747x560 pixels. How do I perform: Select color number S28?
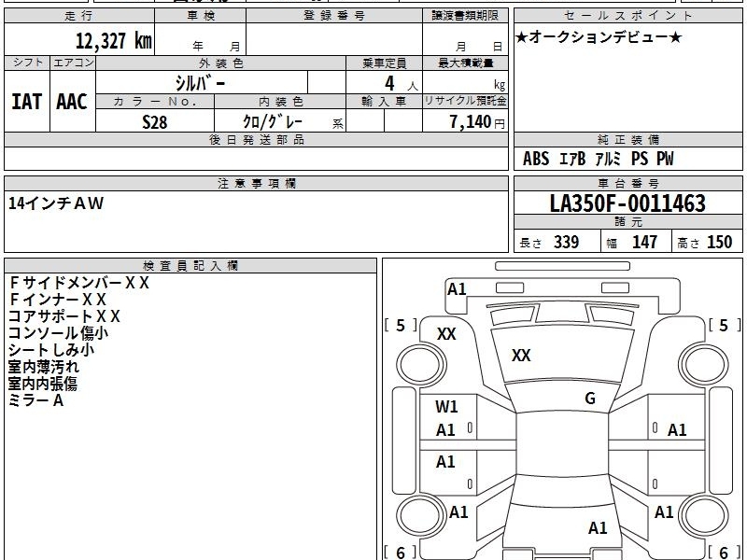click(x=155, y=122)
